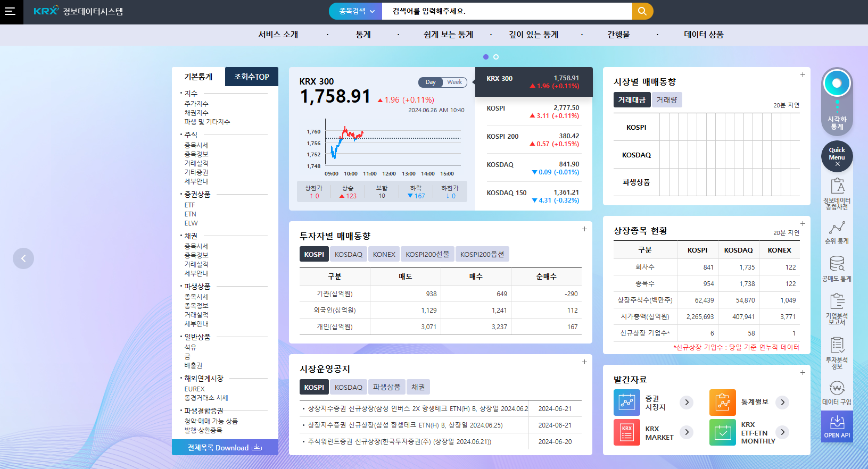The width and height of the screenshot is (868, 469).
Task: Select KOSDAQ tab in 투자자별 매매동향
Action: pos(349,254)
